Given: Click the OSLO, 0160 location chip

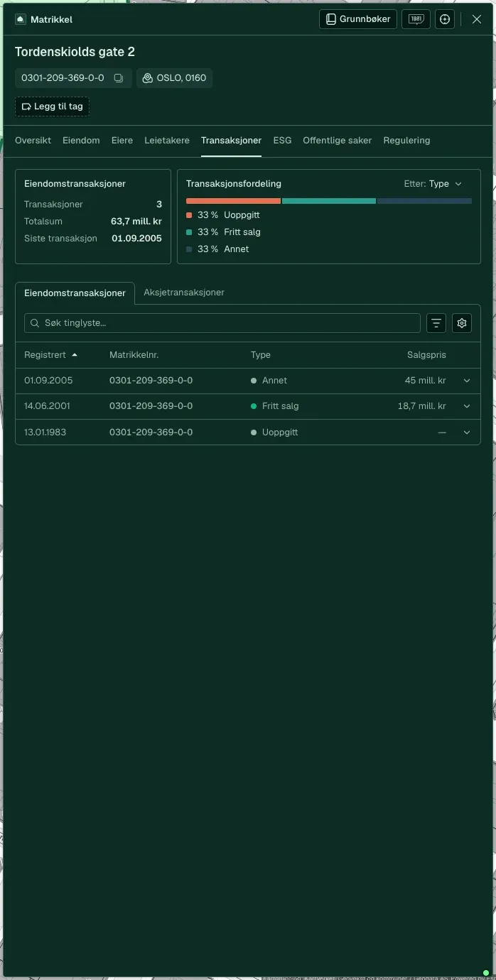Looking at the screenshot, I should (174, 78).
